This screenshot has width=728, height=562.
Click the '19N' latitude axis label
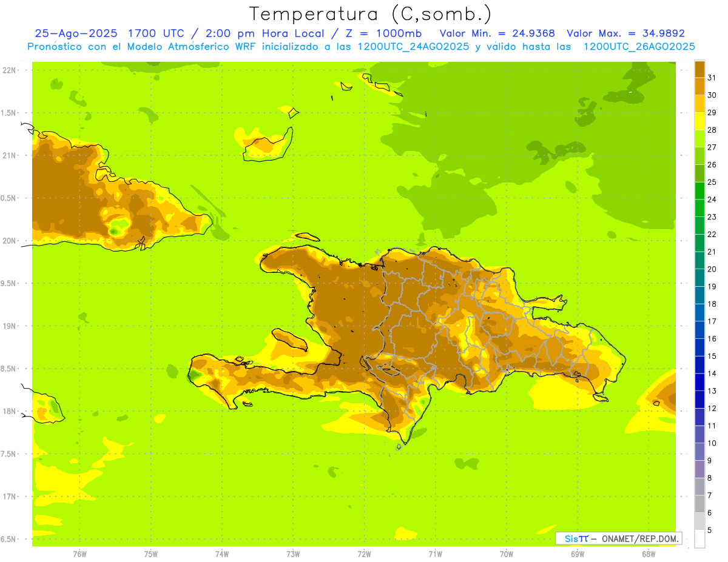9,326
